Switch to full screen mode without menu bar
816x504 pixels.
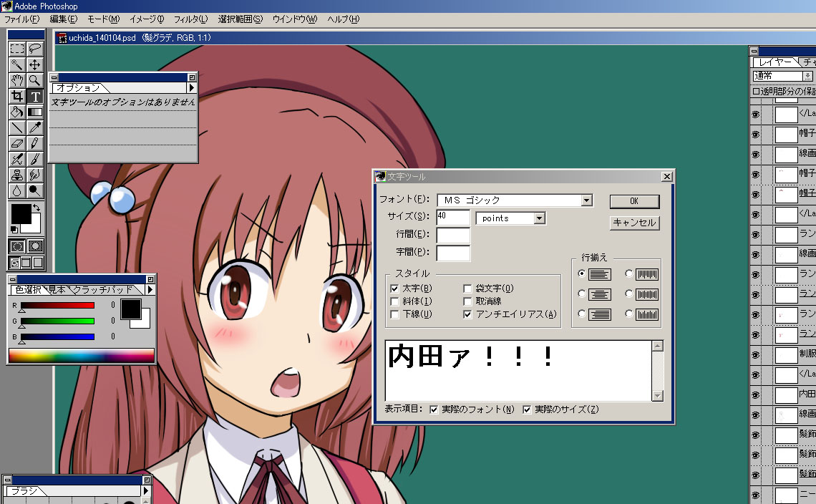click(37, 263)
